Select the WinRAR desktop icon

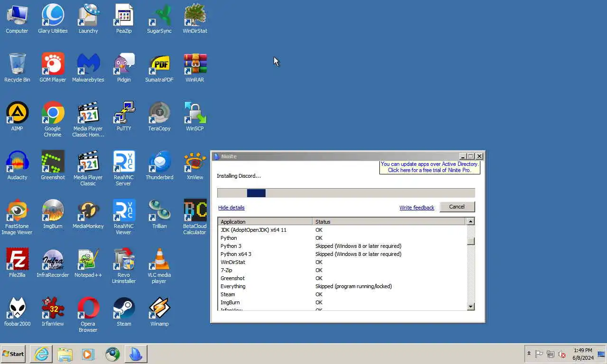point(195,68)
